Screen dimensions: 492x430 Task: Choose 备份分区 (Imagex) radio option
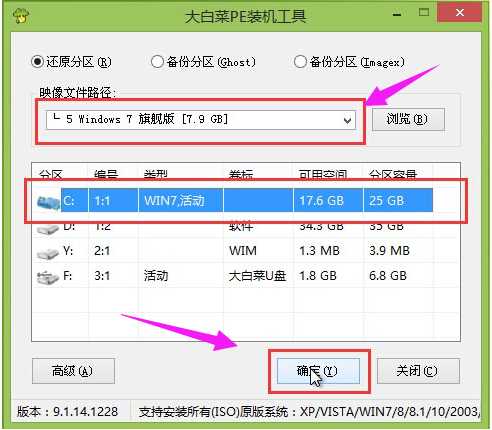click(x=349, y=62)
